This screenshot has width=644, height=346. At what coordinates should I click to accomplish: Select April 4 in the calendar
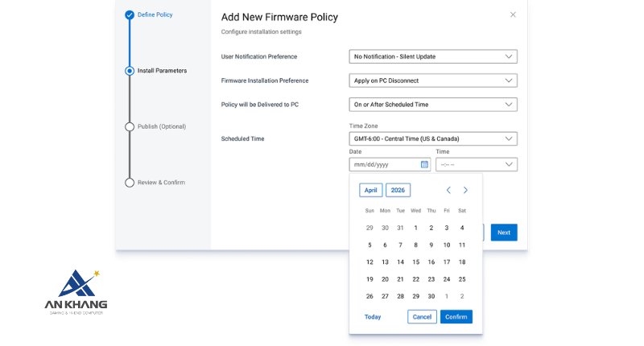[462, 228]
